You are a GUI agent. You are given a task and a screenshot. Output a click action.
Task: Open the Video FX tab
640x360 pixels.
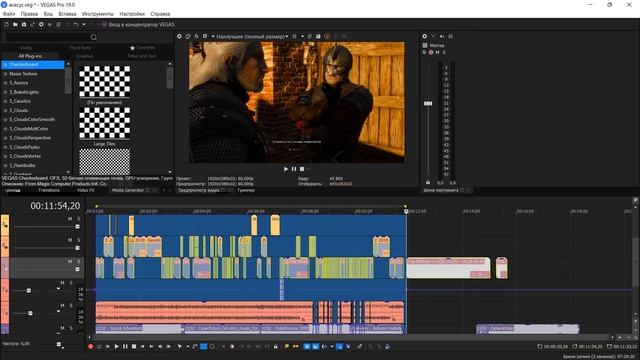point(85,190)
